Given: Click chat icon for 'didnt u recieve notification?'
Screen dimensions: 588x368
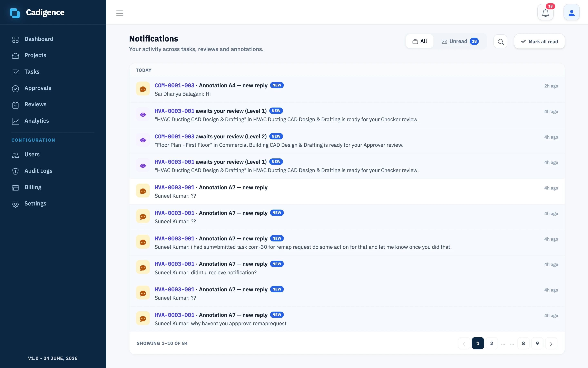Looking at the screenshot, I should (x=143, y=267).
